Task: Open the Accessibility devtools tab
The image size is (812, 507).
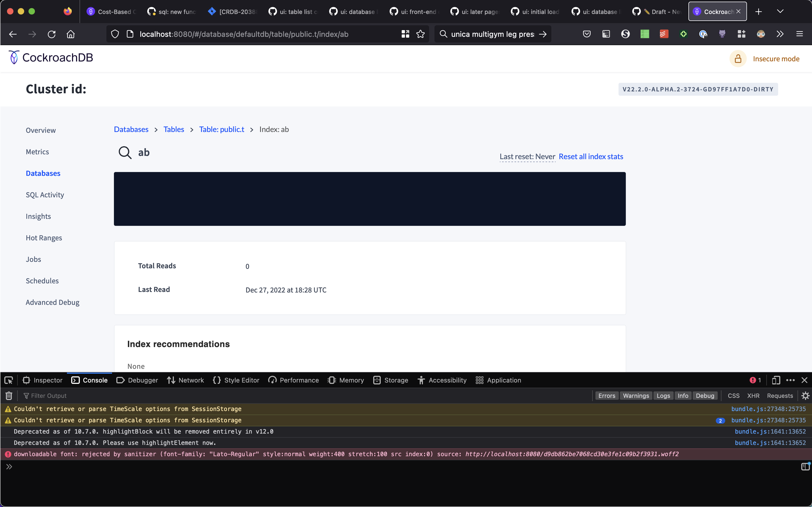Action: [442, 380]
